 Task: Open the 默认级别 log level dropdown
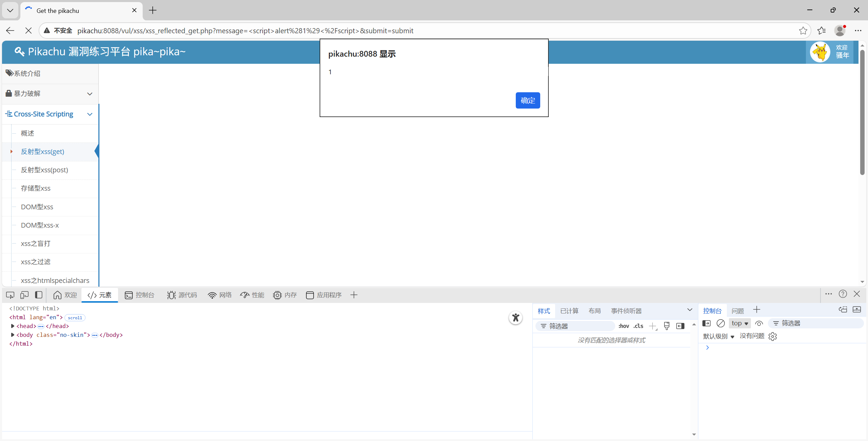(x=718, y=336)
